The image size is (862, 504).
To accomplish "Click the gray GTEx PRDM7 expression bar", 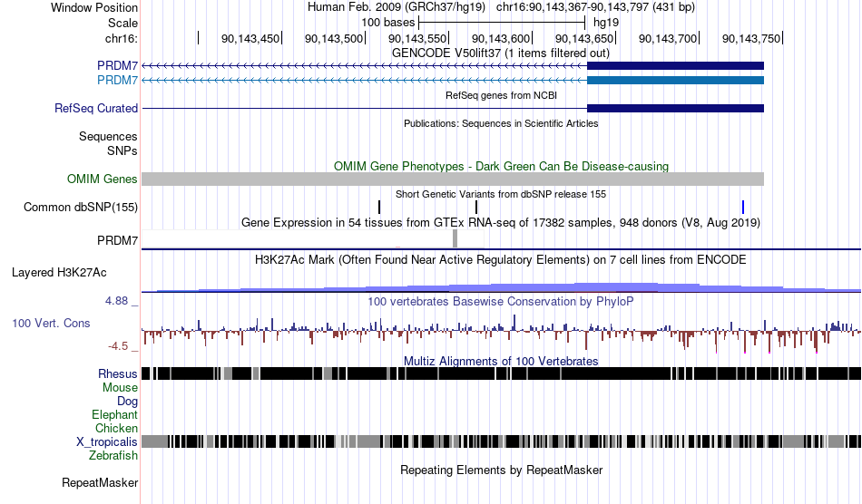I will 455,238.
